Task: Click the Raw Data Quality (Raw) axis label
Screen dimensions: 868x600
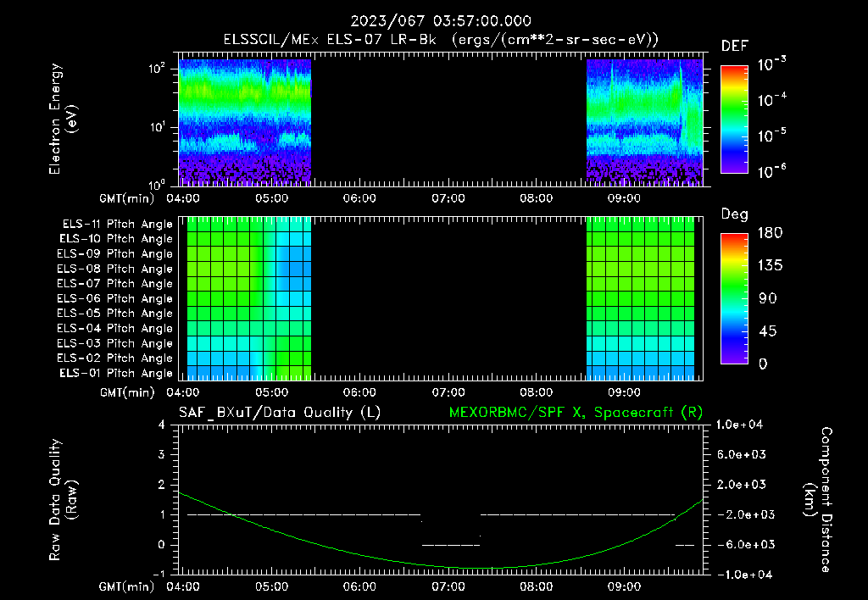Action: (x=63, y=500)
